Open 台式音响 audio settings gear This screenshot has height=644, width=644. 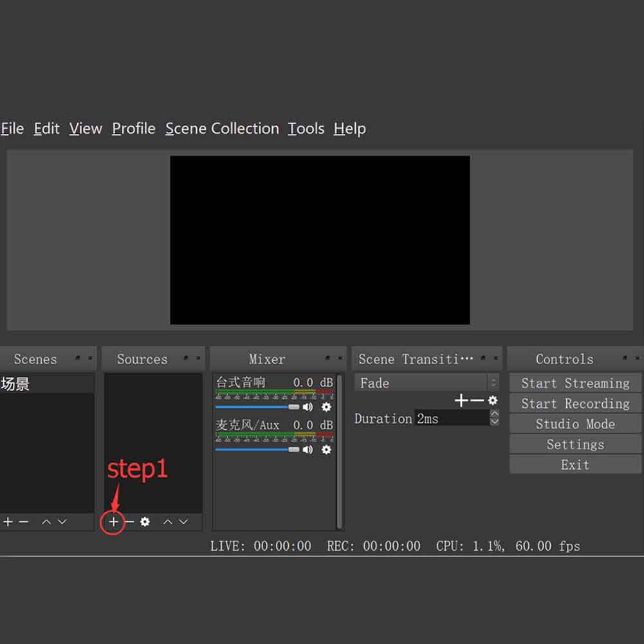[x=326, y=407]
